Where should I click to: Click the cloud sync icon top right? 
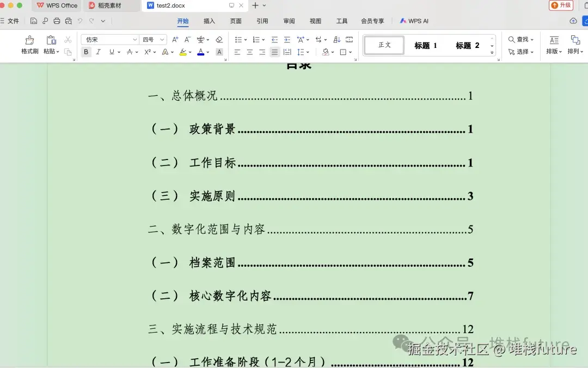pyautogui.click(x=573, y=21)
